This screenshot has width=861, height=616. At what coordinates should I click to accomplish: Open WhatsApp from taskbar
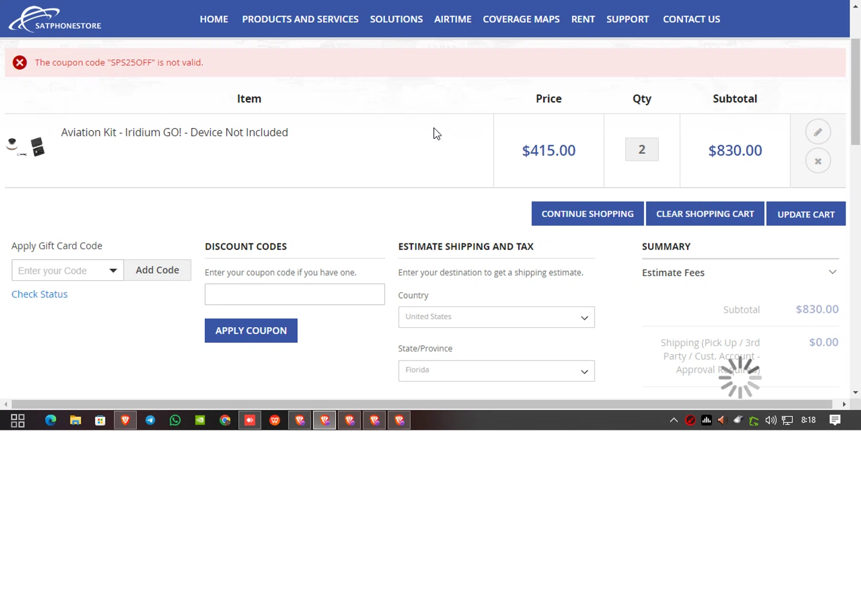pyautogui.click(x=175, y=420)
